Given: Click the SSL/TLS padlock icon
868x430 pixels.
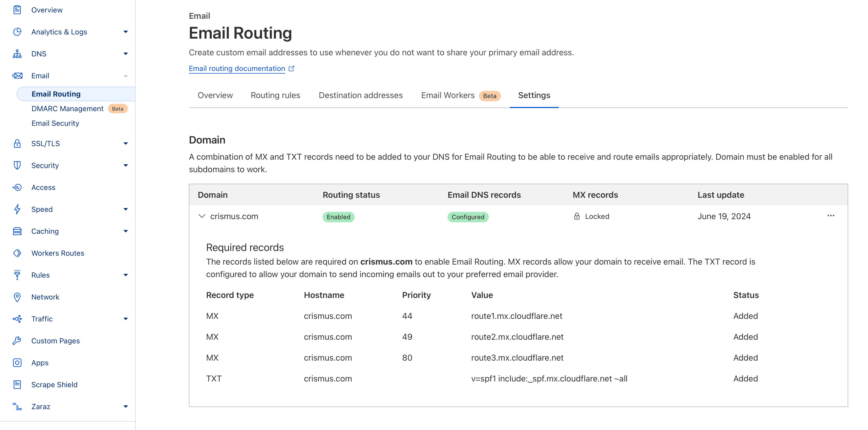Looking at the screenshot, I should tap(17, 144).
